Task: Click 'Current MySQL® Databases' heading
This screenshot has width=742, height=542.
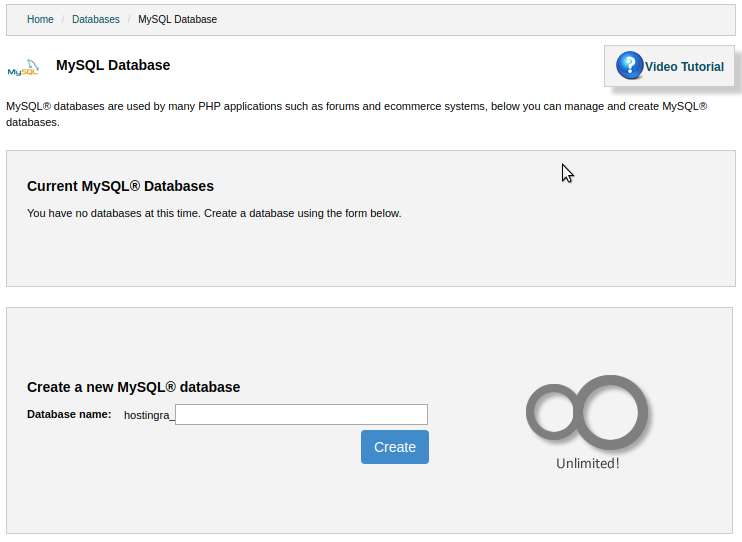Action: point(120,186)
